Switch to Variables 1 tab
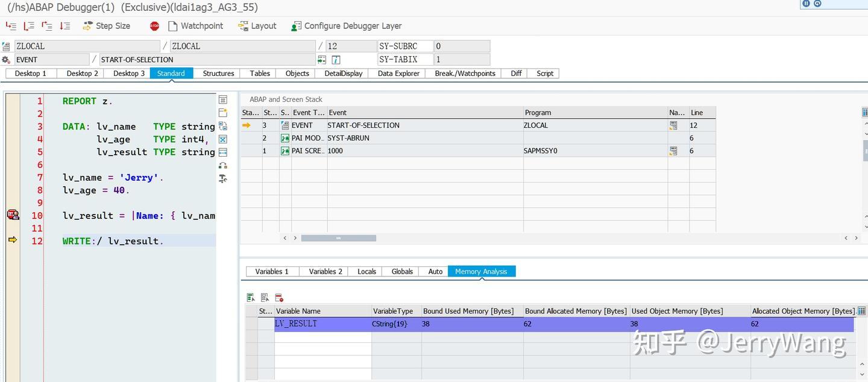 click(272, 272)
